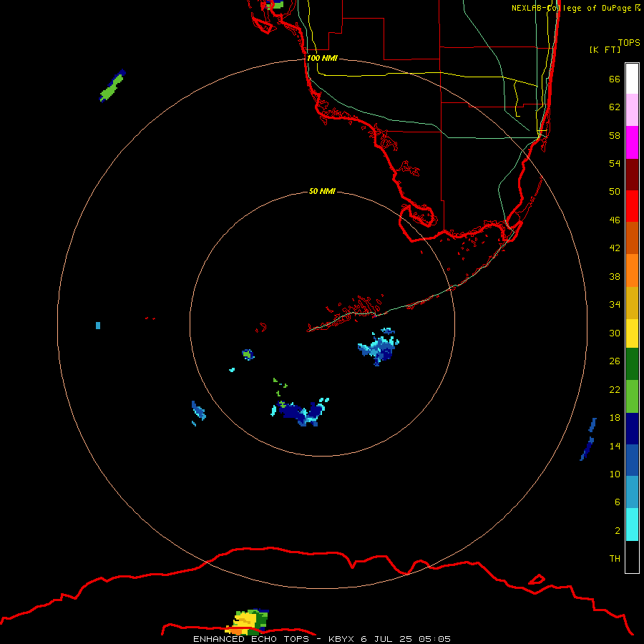
Task: Click the '10' legend value
Action: pos(615,474)
